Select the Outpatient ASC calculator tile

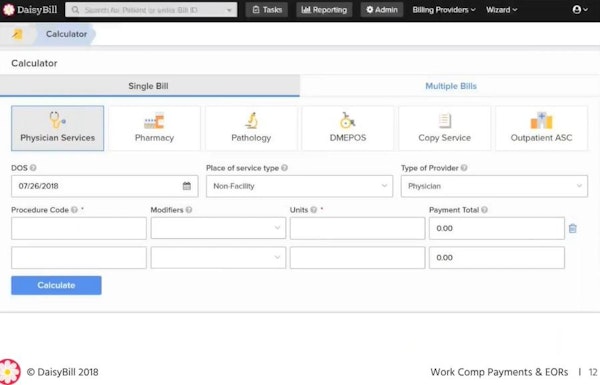click(x=541, y=128)
